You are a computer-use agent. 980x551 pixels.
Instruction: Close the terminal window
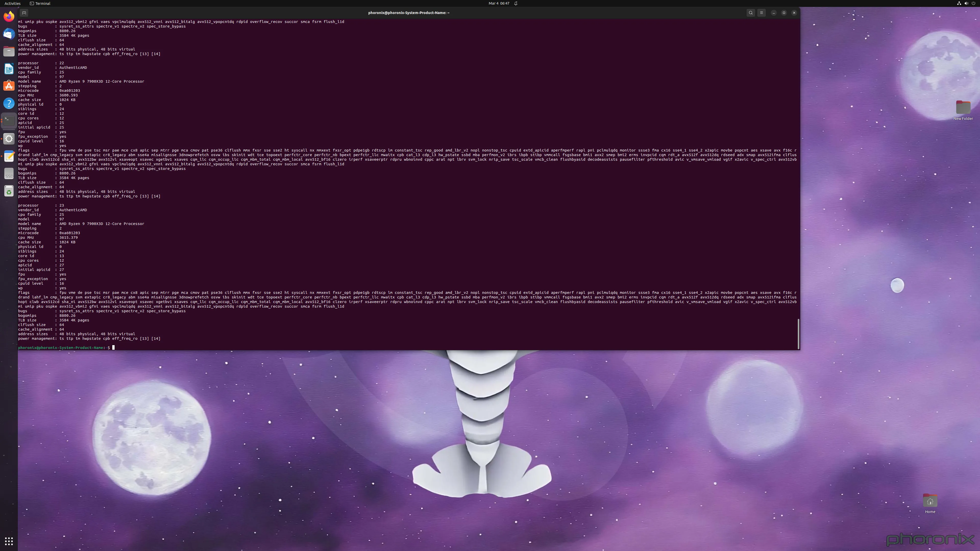tap(794, 12)
